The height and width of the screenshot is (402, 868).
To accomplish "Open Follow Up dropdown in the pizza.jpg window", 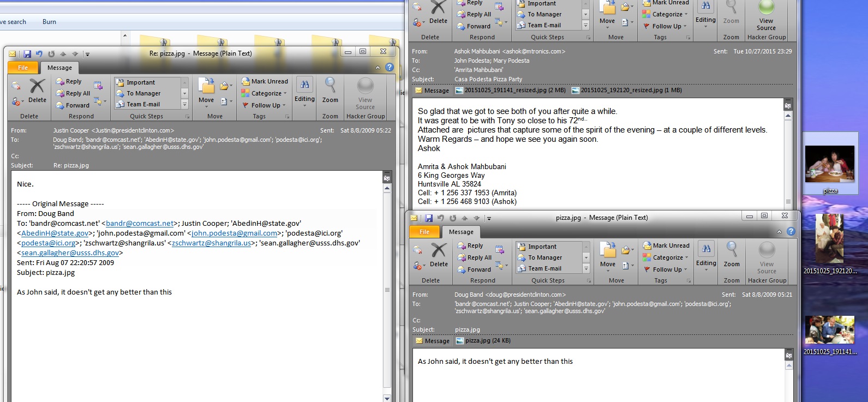I will coord(667,269).
